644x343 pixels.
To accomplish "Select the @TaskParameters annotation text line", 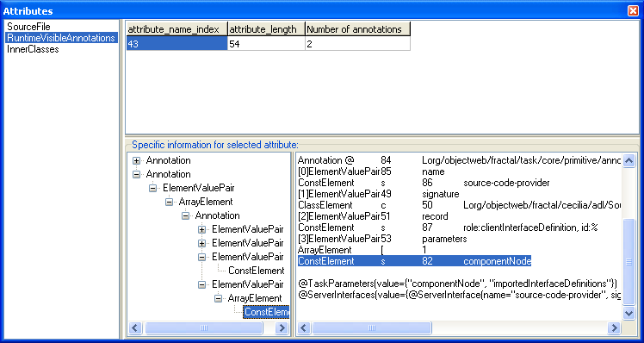I will (x=457, y=284).
